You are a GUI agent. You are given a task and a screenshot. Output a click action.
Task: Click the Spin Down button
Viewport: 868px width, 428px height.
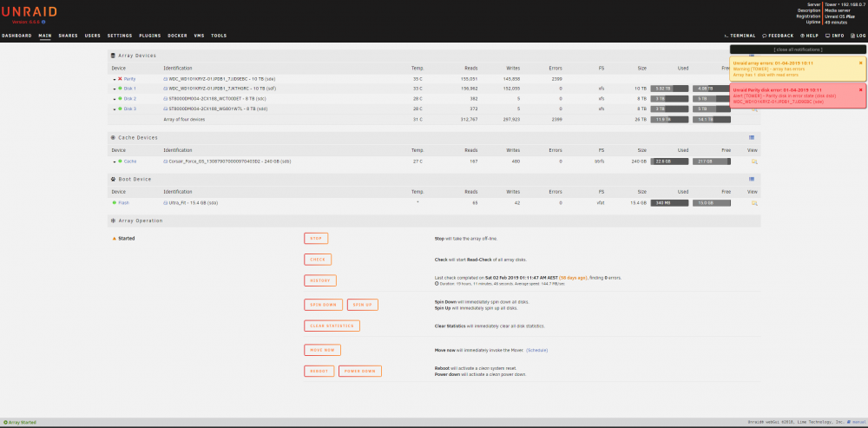[323, 305]
